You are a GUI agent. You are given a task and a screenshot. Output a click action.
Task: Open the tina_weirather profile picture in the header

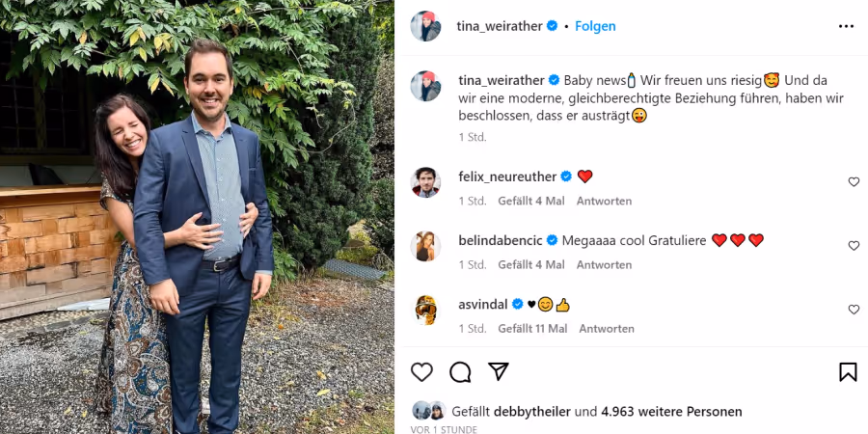(425, 26)
